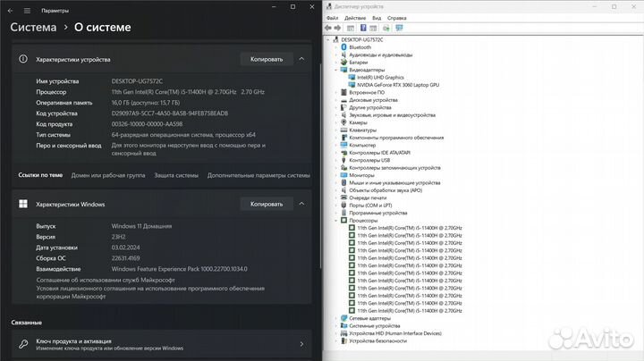Viewport: 644px width, 361px height.
Task: Select Порты (COM и LPT) category
Action: (370, 206)
